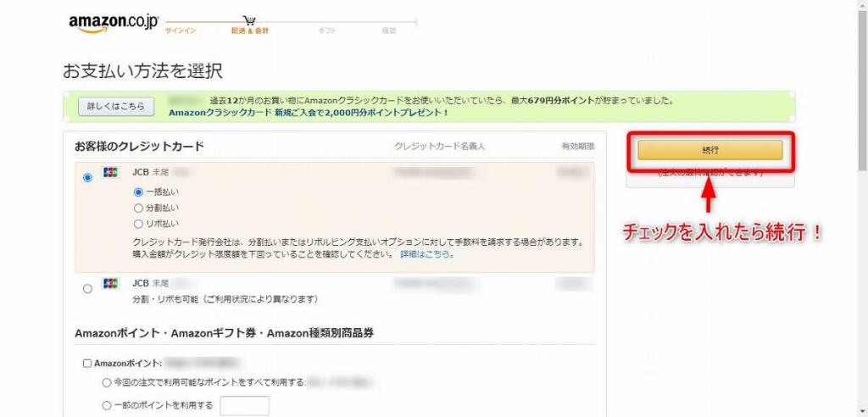The height and width of the screenshot is (417, 868).
Task: Select 一部のポイントを利用する radio option
Action: (x=107, y=406)
